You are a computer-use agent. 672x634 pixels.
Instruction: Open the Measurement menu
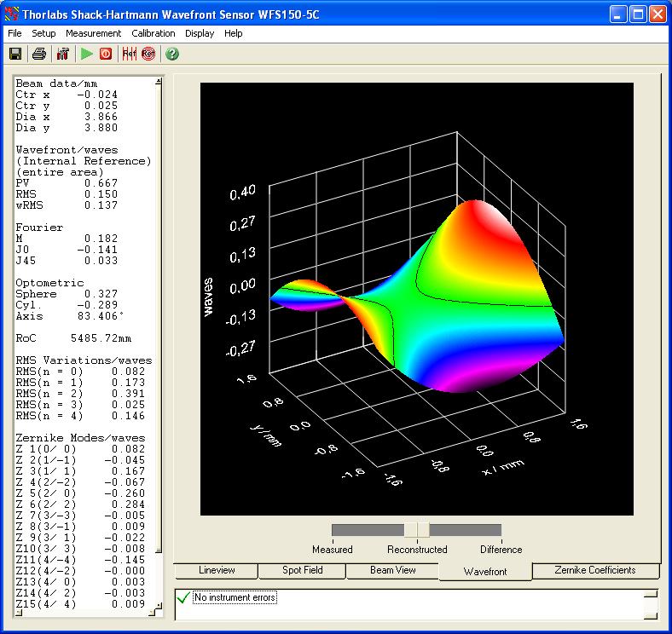pyautogui.click(x=94, y=33)
